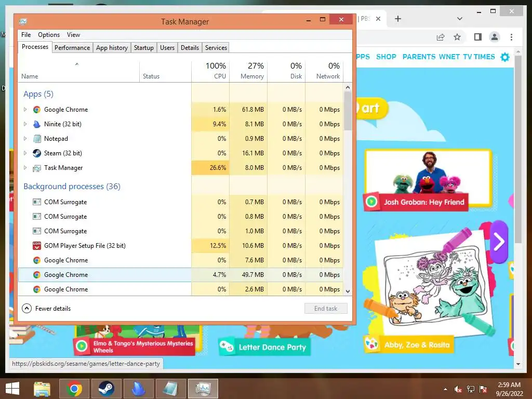
Task: Click Chrome's share page icon
Action: [441, 37]
